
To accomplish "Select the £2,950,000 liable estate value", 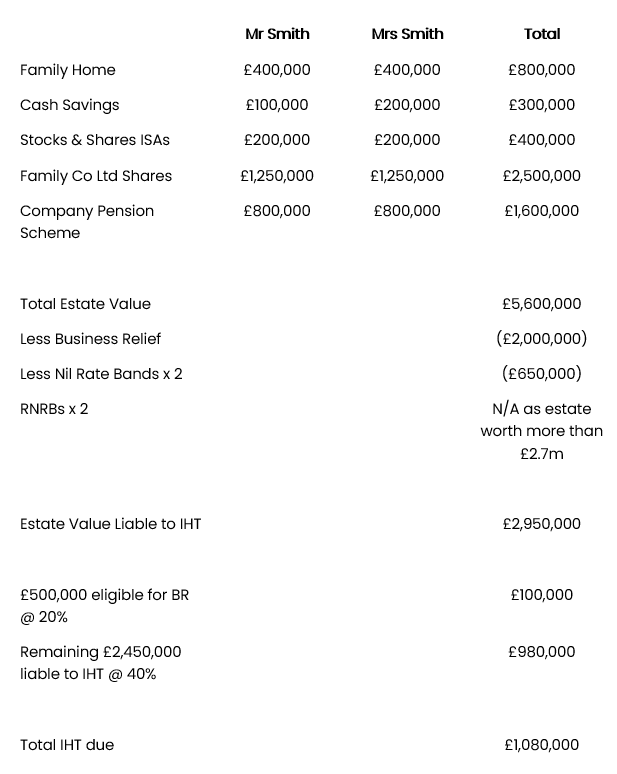I will pyautogui.click(x=542, y=524).
